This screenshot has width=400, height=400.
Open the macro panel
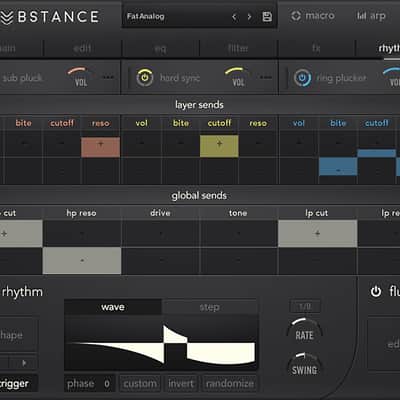312,16
